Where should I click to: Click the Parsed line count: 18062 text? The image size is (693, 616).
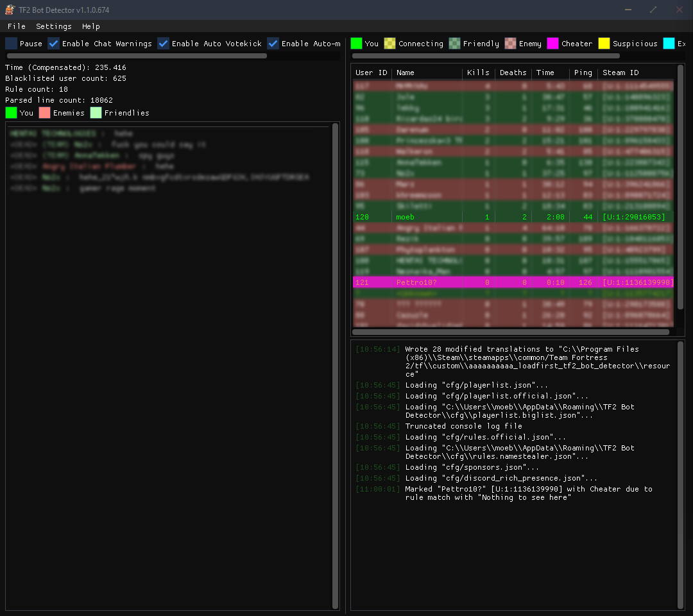(x=59, y=100)
